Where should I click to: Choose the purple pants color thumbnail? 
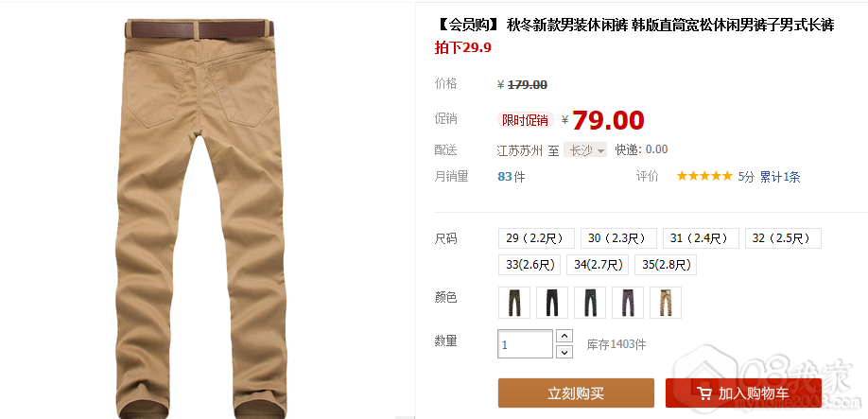pyautogui.click(x=628, y=303)
